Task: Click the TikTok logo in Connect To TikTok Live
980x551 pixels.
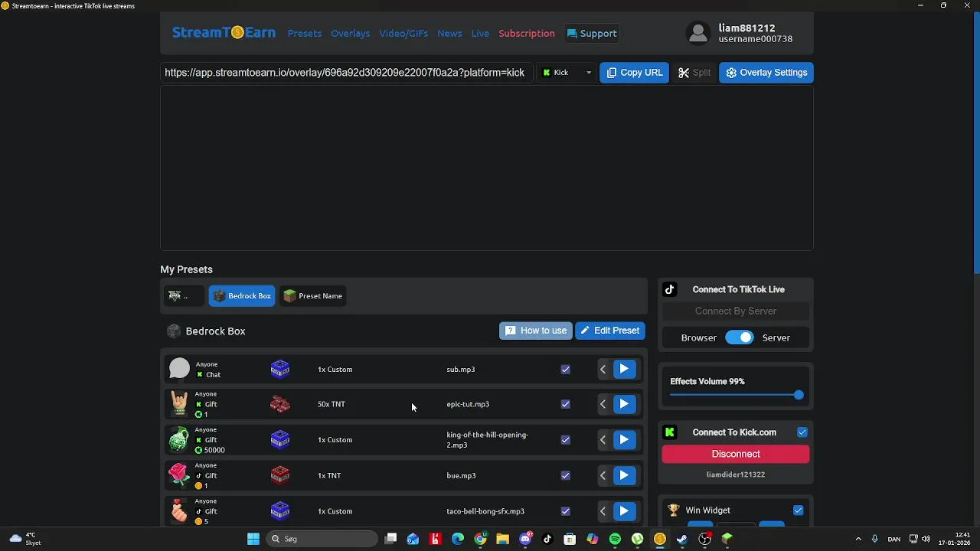Action: (x=670, y=289)
